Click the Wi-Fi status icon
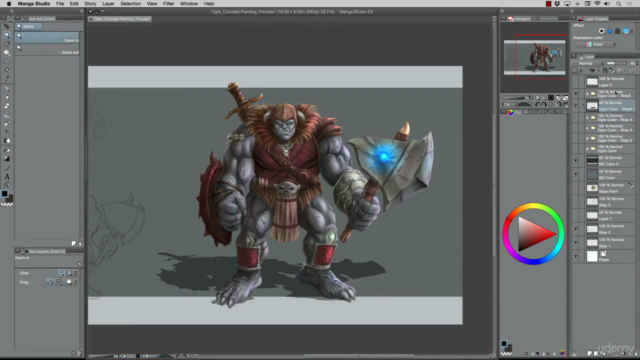The height and width of the screenshot is (360, 640). (x=597, y=4)
